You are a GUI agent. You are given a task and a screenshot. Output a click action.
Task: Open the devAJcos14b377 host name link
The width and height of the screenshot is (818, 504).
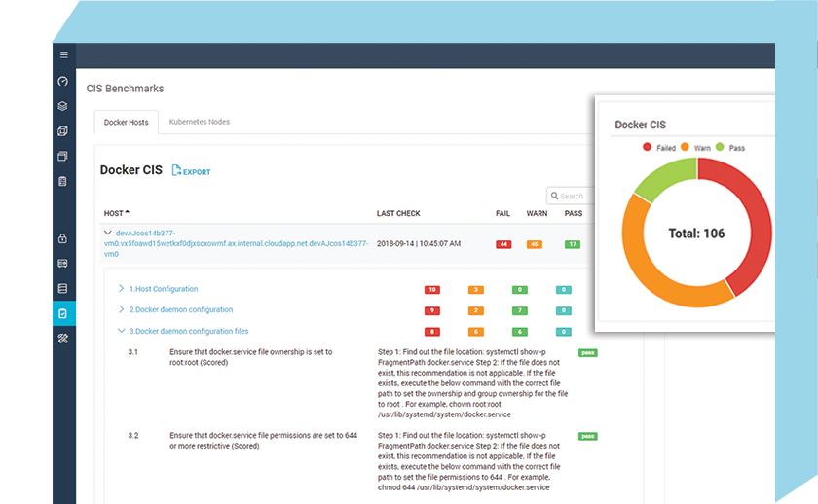(x=237, y=243)
